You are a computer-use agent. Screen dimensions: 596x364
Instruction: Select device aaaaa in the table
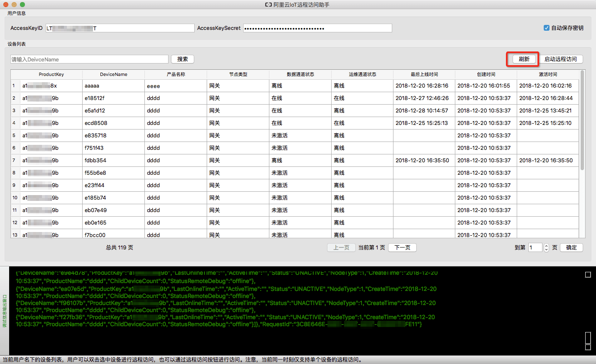[114, 86]
